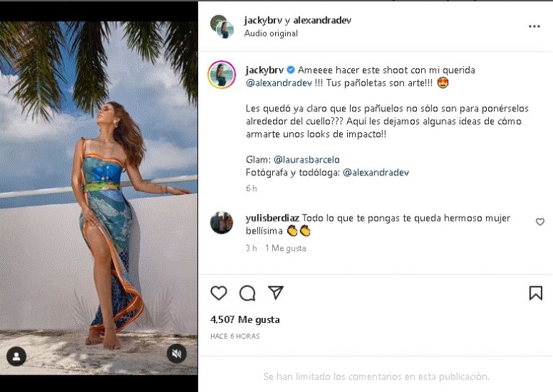View the 4,507 Me gusta likes list
Viewport: 553px width, 392px height.
(x=245, y=319)
